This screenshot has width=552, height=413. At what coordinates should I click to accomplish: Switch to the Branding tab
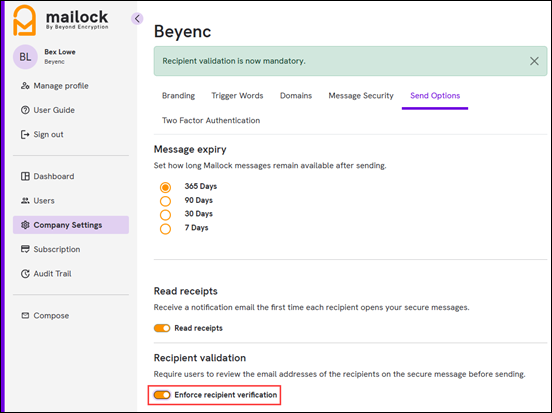(x=178, y=95)
